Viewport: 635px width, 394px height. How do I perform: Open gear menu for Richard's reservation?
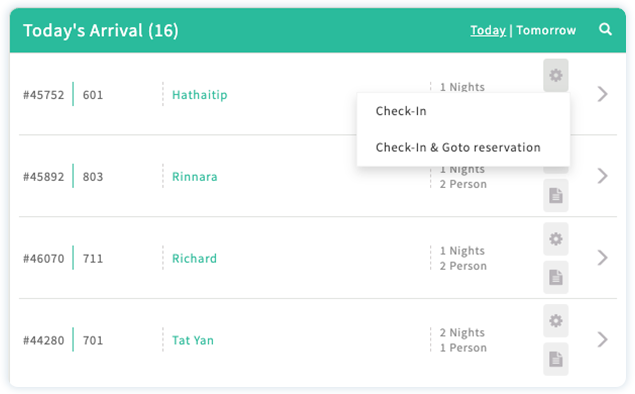tap(556, 239)
